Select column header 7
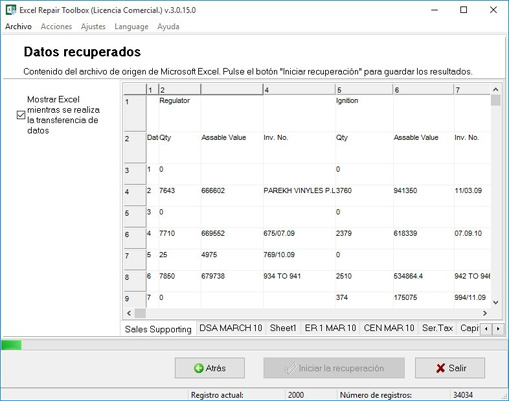This screenshot has height=401, width=509. pos(472,90)
